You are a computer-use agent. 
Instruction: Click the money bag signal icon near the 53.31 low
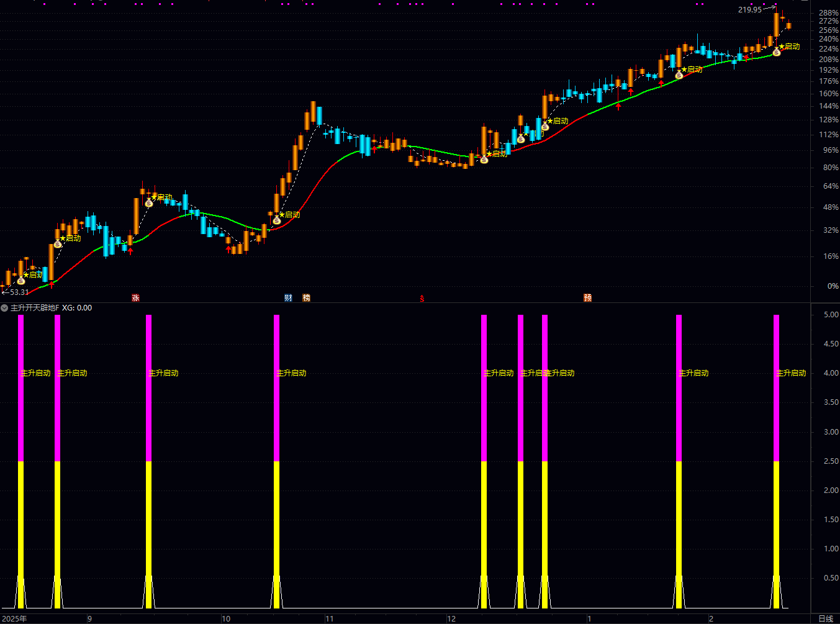tap(21, 281)
